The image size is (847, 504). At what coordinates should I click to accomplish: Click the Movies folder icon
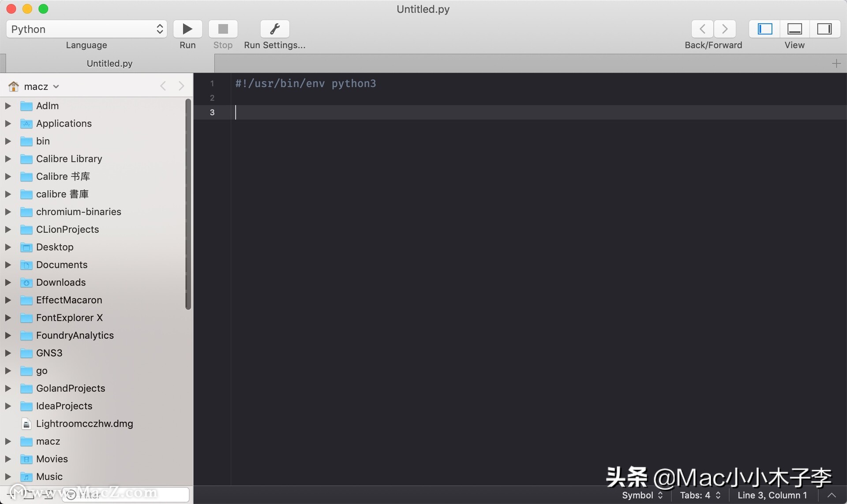point(26,459)
